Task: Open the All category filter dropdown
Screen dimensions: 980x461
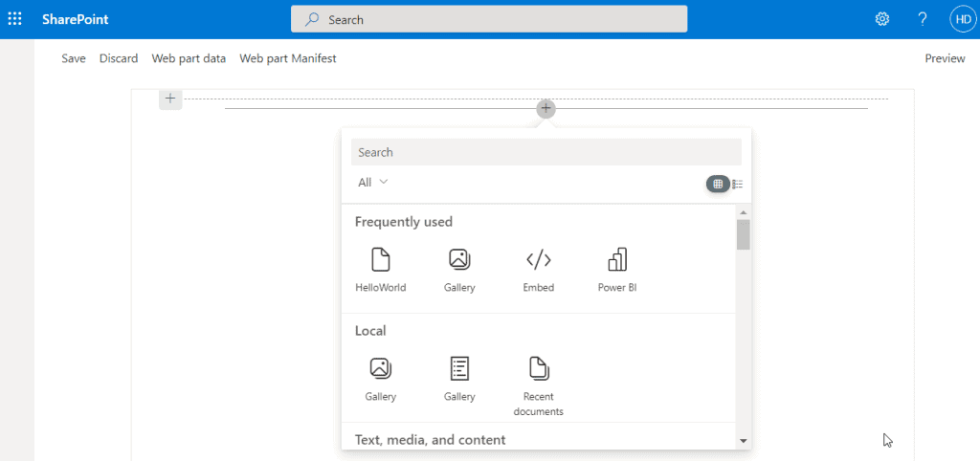Action: (x=373, y=183)
